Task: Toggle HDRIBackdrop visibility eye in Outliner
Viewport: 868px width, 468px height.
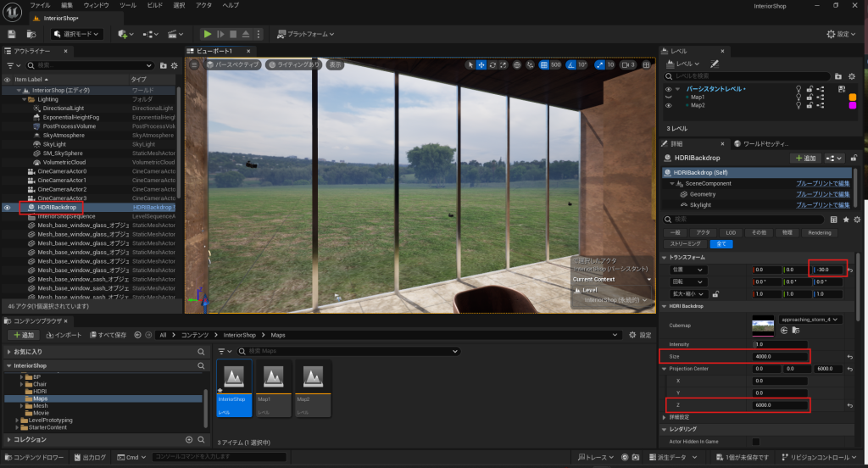Action: tap(8, 207)
